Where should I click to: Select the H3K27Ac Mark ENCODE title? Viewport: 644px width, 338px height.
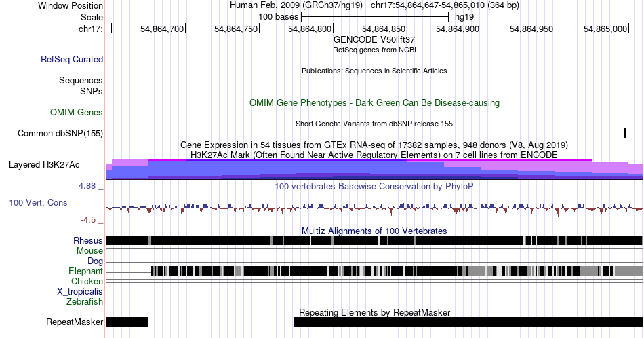374,155
